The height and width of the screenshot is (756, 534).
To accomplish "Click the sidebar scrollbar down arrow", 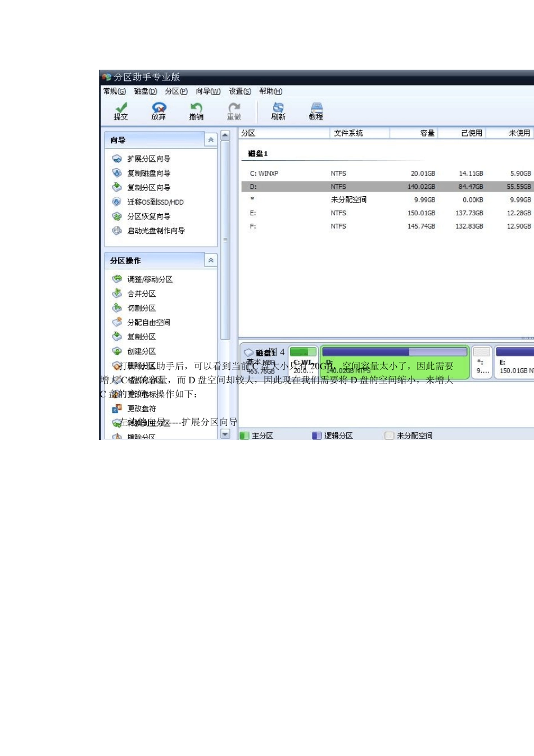I will click(x=225, y=434).
